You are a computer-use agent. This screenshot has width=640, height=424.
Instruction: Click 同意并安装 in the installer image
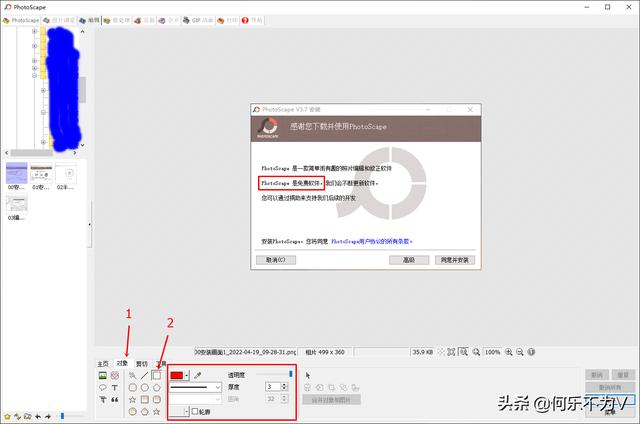(455, 260)
